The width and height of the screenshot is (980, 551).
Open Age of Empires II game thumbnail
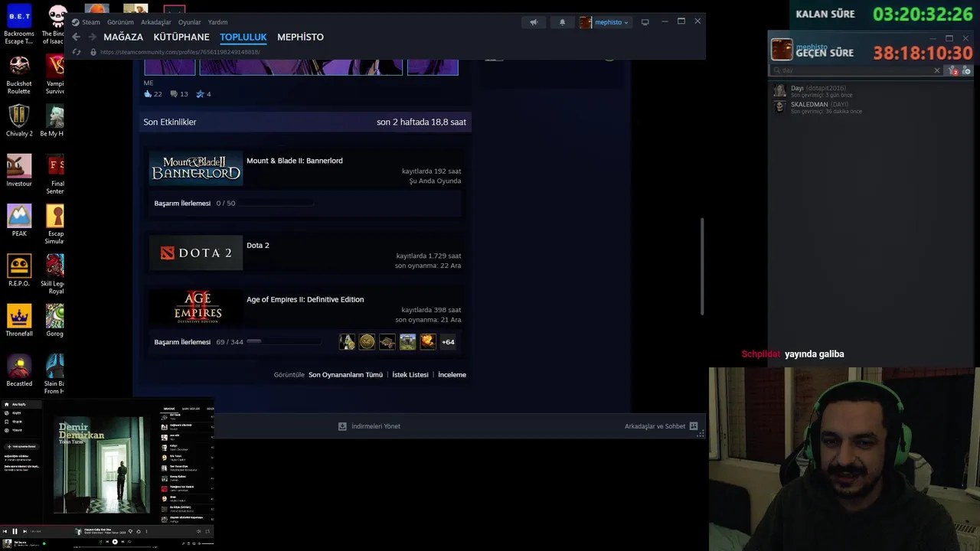pos(196,307)
